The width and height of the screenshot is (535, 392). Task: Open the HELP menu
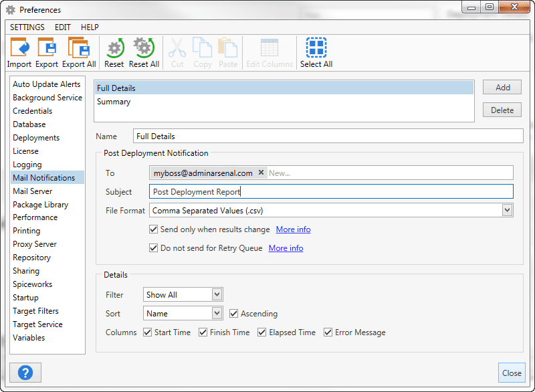pos(90,27)
